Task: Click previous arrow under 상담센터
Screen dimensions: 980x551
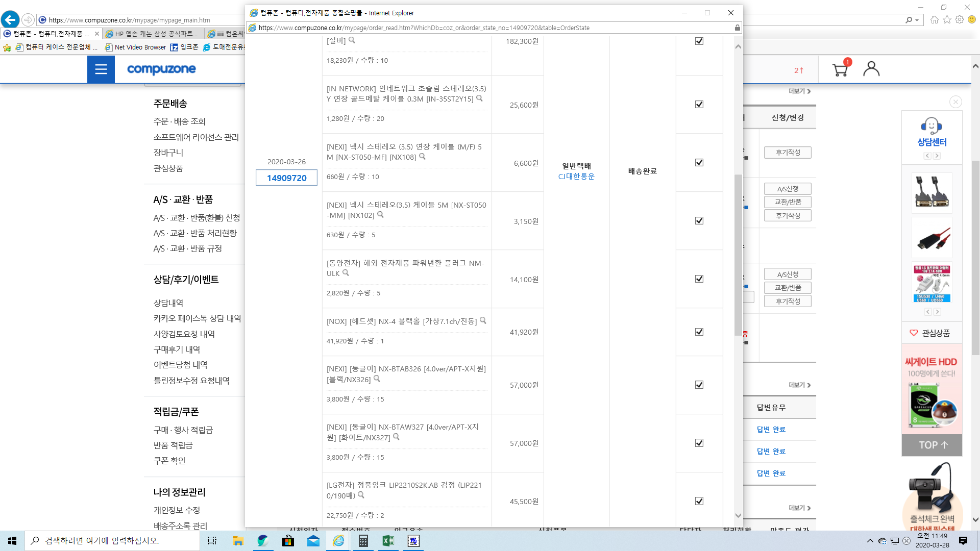Action: (x=927, y=156)
